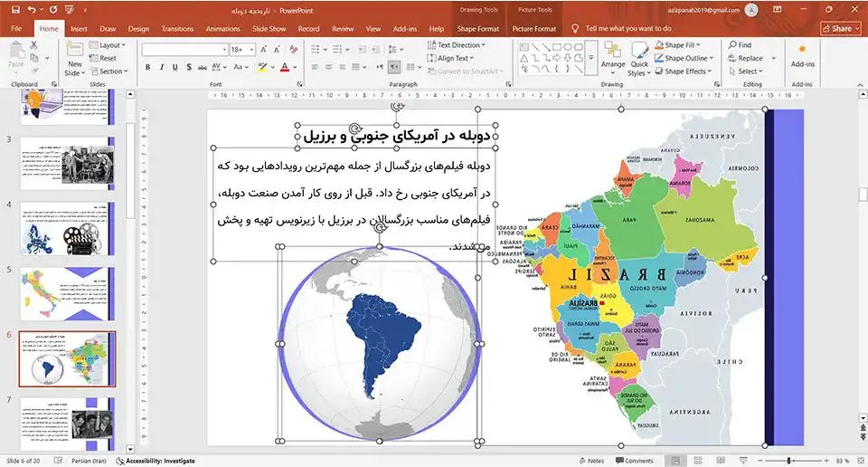Apply yellow text highlight color
Viewport: 868px width, 467px height.
coord(262,67)
